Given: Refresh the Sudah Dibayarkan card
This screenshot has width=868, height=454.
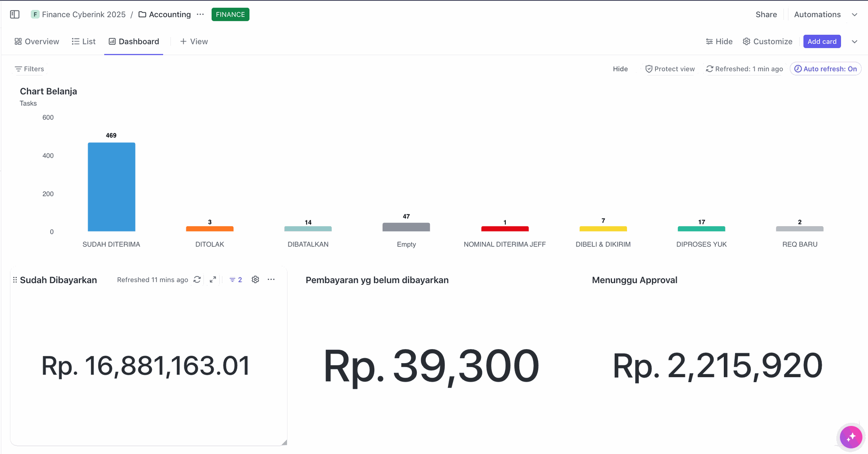Looking at the screenshot, I should [197, 279].
